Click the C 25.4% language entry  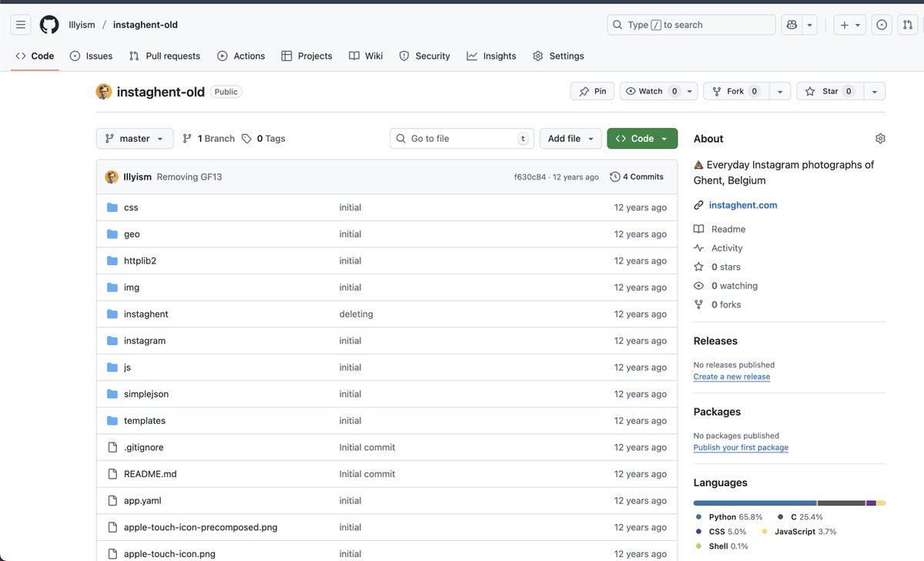pyautogui.click(x=801, y=517)
